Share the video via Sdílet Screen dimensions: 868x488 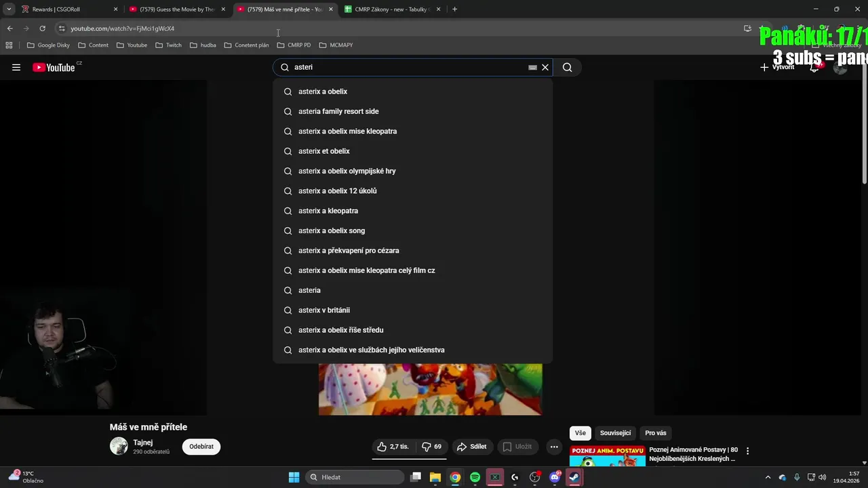(471, 447)
